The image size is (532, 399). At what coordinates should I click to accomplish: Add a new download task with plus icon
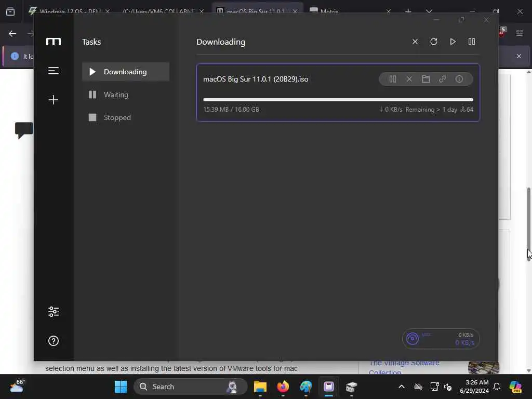(x=54, y=100)
